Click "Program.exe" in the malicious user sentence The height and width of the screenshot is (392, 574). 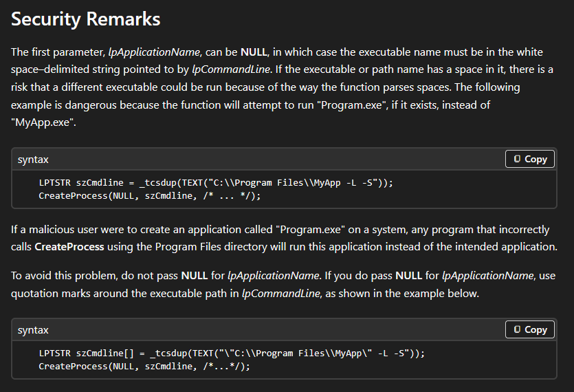tap(310, 230)
